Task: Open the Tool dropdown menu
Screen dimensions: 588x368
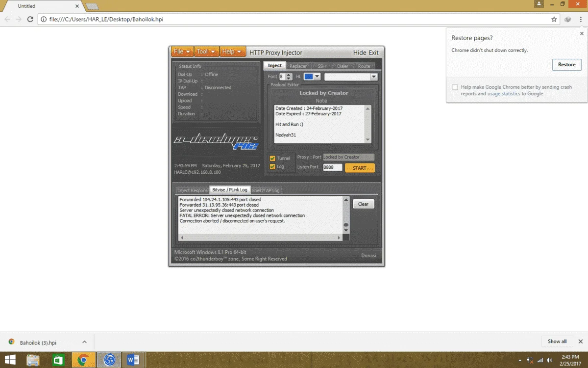Action: (x=206, y=52)
